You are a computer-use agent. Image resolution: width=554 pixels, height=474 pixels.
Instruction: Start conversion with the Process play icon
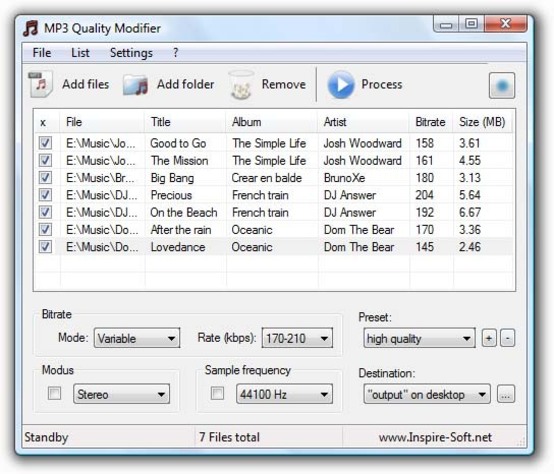click(x=341, y=84)
